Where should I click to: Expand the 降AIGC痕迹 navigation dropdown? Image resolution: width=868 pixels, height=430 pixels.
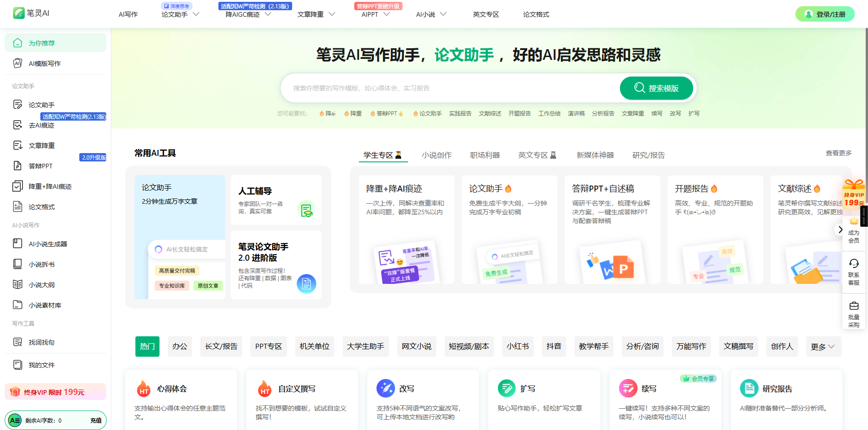[268, 14]
